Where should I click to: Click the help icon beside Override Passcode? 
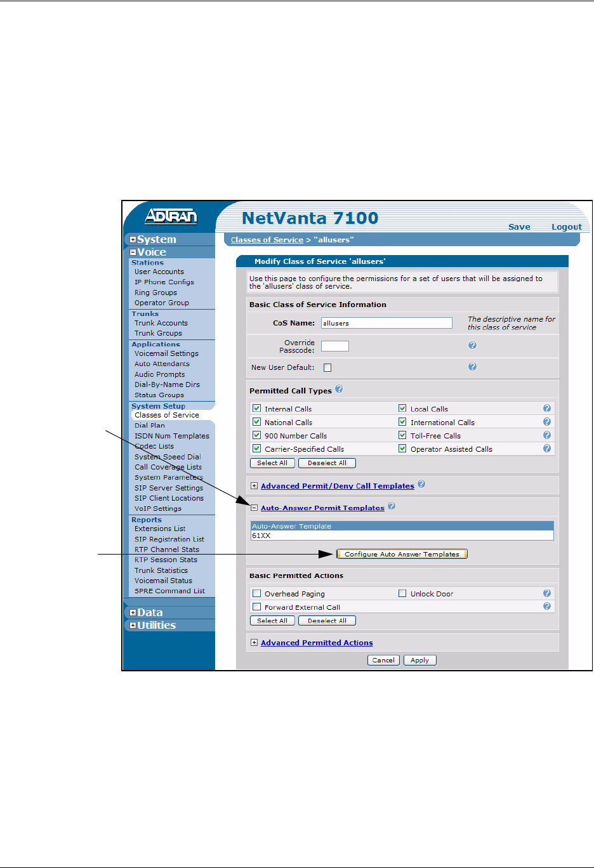(472, 345)
